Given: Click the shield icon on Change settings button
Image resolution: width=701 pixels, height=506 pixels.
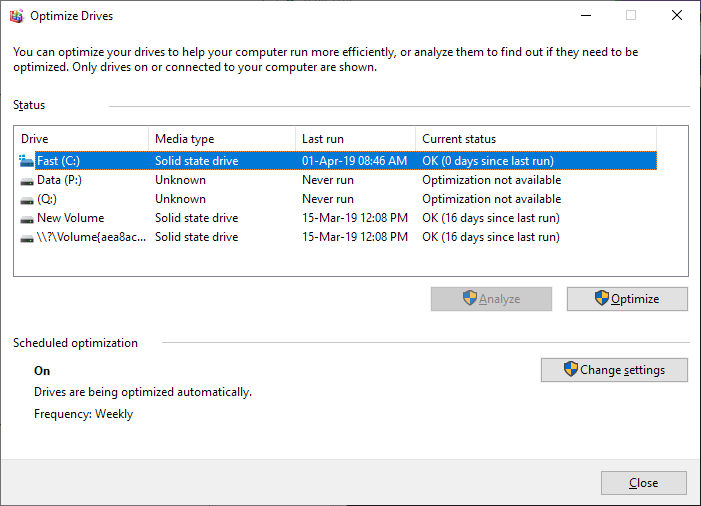Looking at the screenshot, I should coord(570,370).
